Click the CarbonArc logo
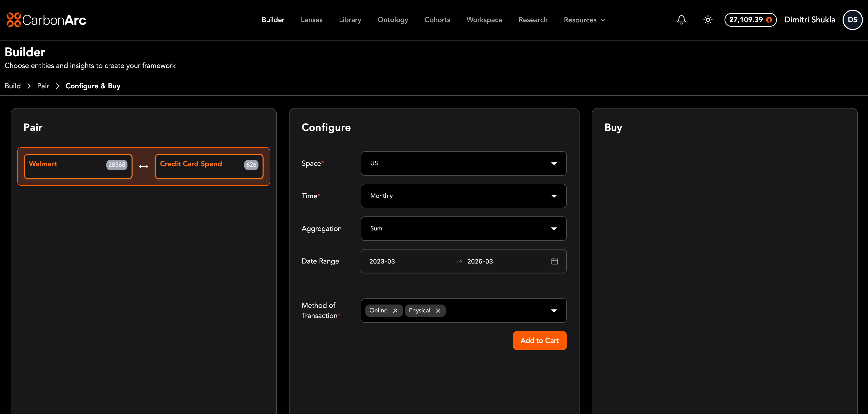The width and height of the screenshot is (868, 414). (46, 20)
